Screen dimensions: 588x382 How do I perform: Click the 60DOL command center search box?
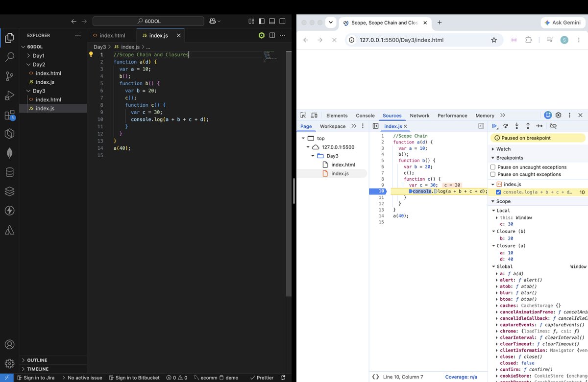point(148,21)
